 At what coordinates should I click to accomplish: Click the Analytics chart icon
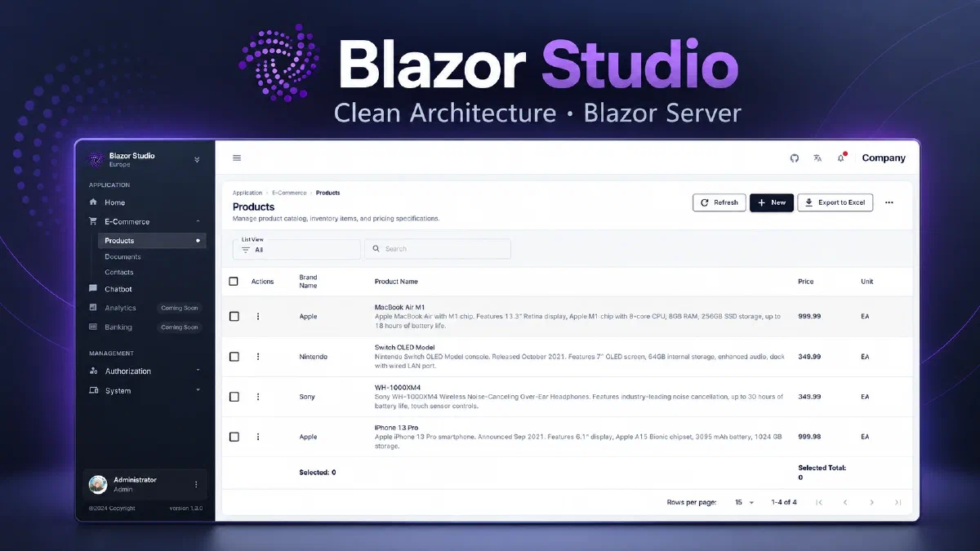tap(93, 308)
